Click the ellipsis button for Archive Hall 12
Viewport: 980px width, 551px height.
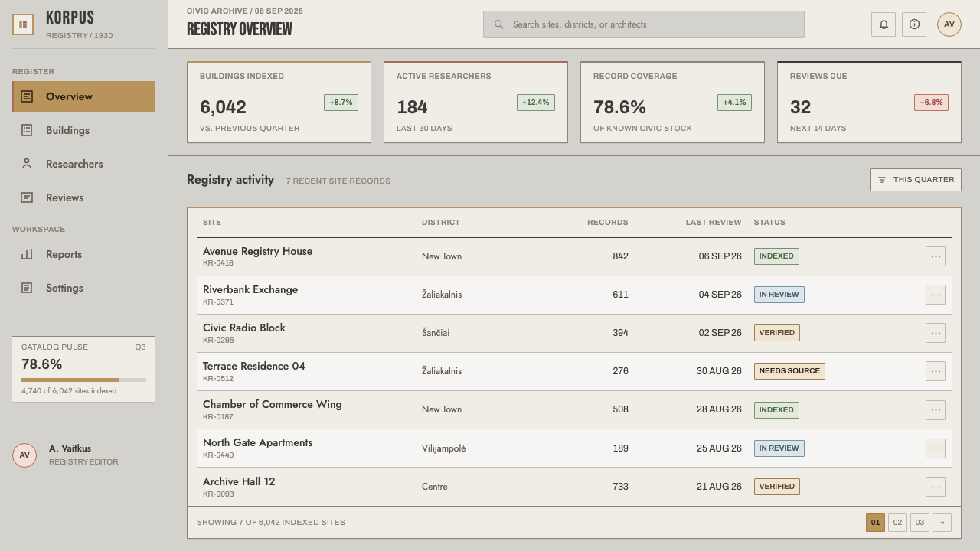point(936,487)
